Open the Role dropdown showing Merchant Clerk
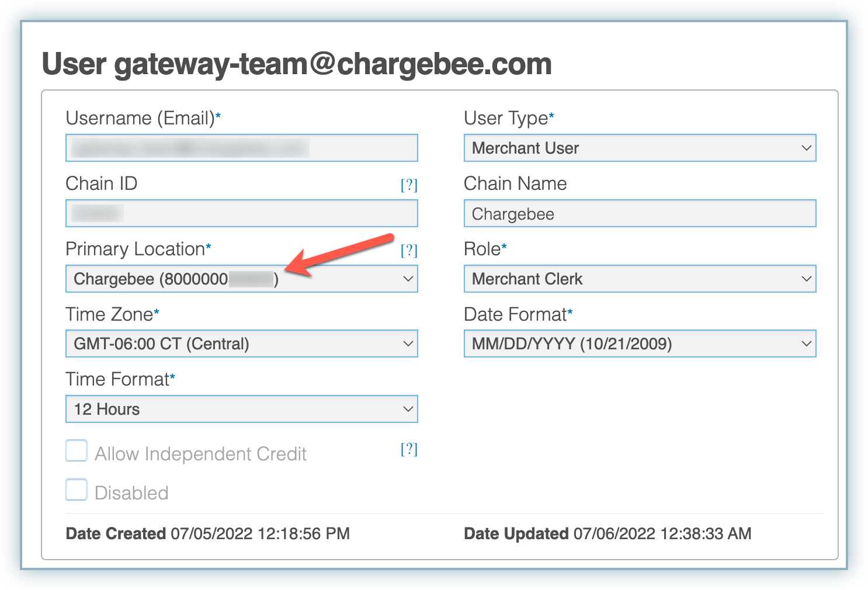Screen dimensions: 868x590 click(640, 279)
